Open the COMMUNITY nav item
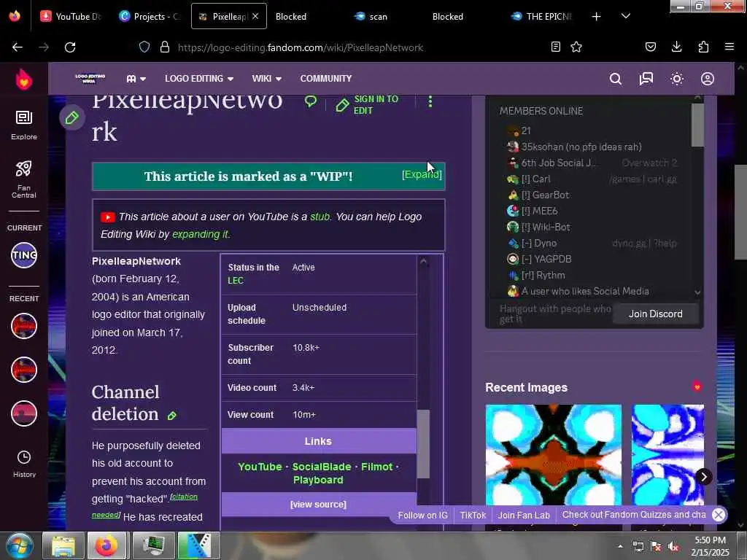The width and height of the screenshot is (747, 560). [x=326, y=79]
